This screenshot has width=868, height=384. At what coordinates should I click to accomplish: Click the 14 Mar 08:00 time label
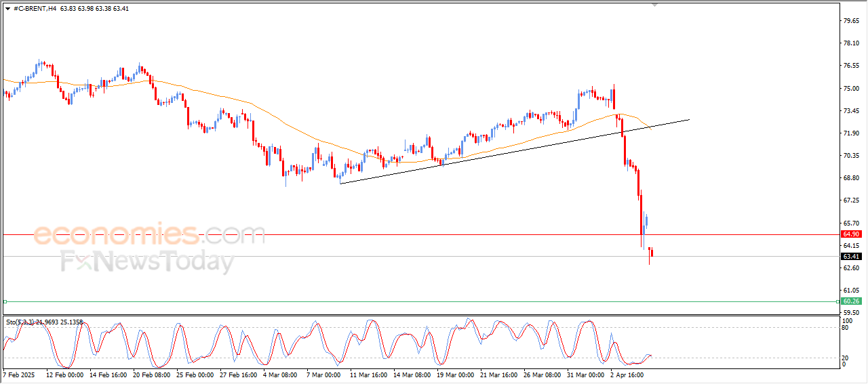(412, 374)
